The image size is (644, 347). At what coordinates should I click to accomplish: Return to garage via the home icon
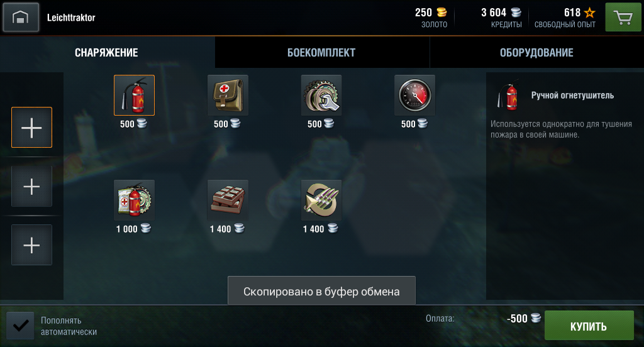click(21, 17)
